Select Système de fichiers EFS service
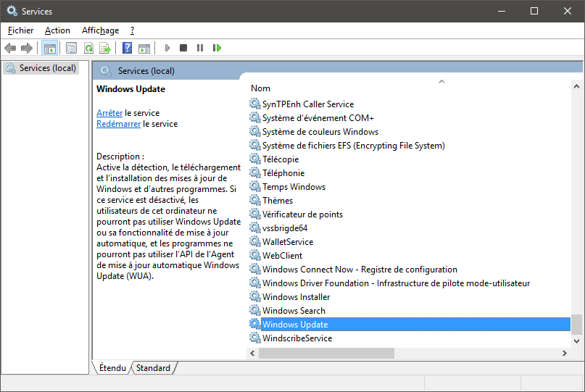585x392 pixels. click(353, 146)
